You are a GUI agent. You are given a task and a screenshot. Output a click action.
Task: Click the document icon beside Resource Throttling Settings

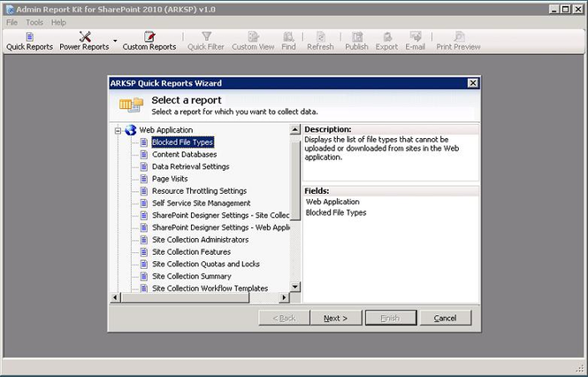point(144,191)
